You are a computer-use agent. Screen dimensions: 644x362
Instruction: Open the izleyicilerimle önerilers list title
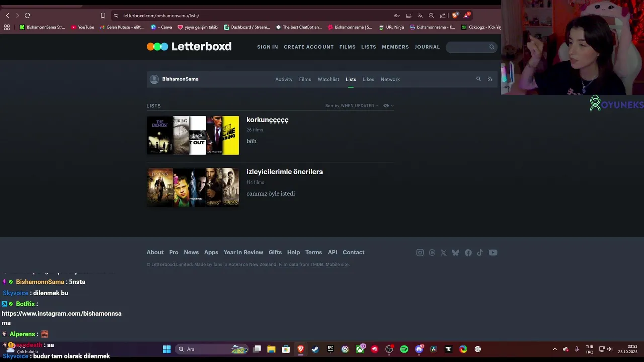pyautogui.click(x=284, y=172)
